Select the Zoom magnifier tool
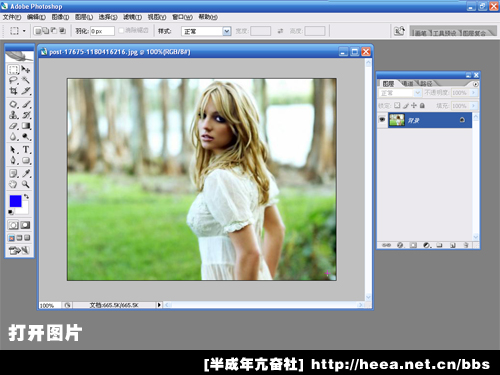 coord(26,184)
